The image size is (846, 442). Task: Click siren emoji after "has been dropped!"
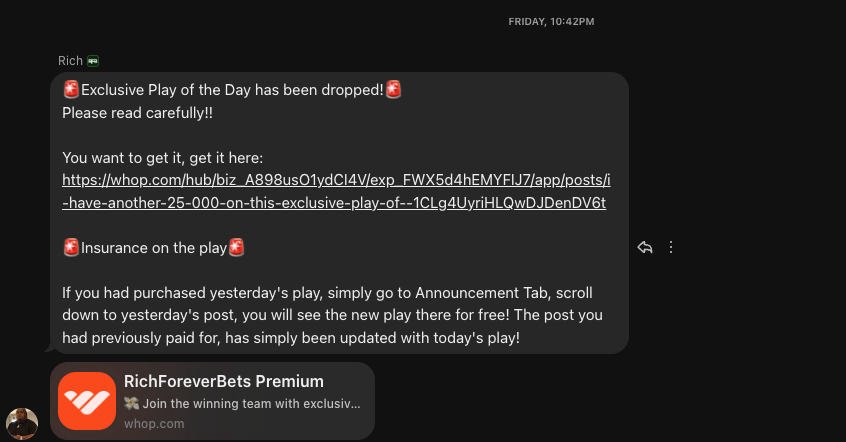[394, 90]
